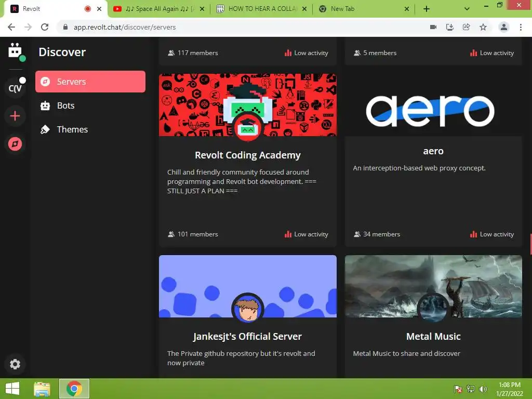The height and width of the screenshot is (399, 532).
Task: Open a new browser tab
Action: pos(427,9)
